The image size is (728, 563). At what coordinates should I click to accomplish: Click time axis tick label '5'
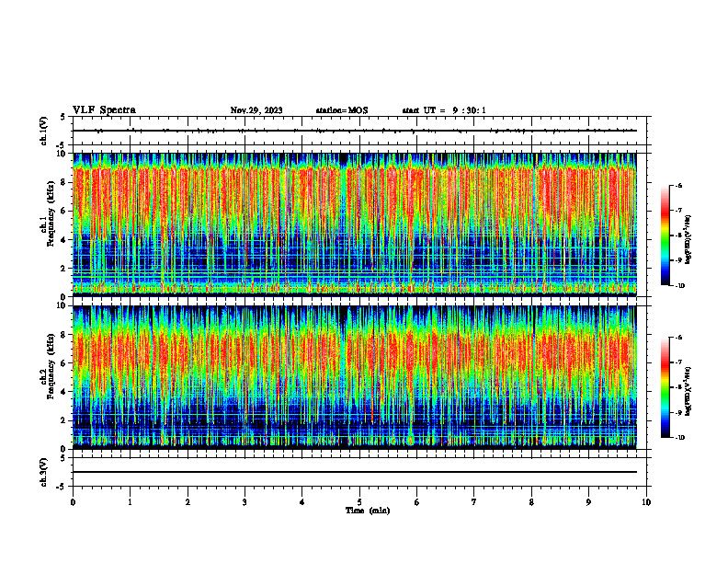359,502
